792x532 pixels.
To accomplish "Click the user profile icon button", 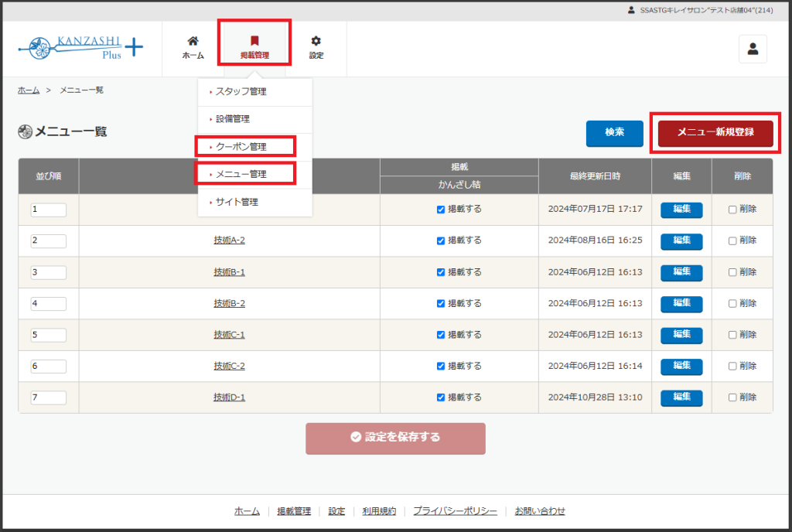I will click(752, 49).
